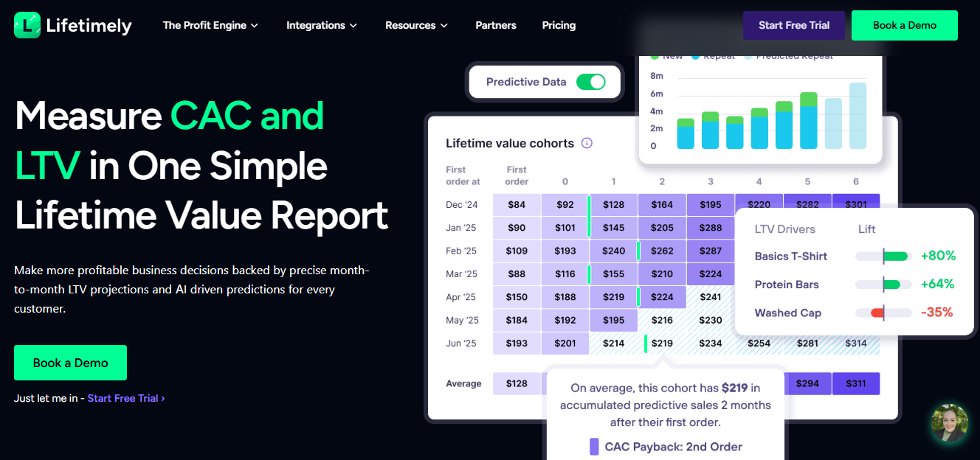The width and height of the screenshot is (980, 460).
Task: Toggle the Predictive Data switch
Action: 590,82
